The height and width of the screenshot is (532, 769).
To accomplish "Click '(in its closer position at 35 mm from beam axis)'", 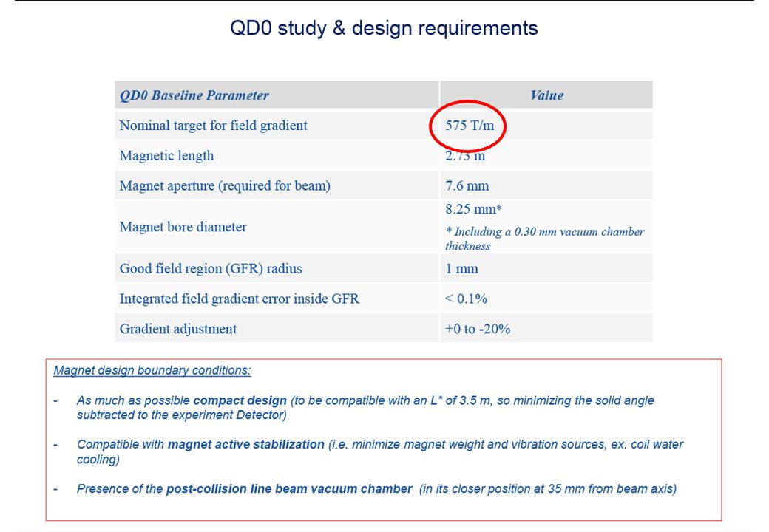I will click(548, 489).
